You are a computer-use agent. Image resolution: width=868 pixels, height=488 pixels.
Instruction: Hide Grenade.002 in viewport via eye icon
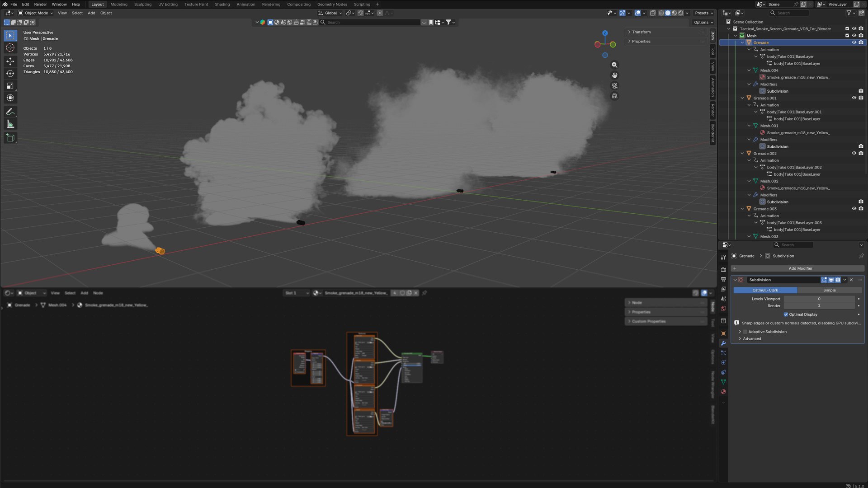[854, 153]
